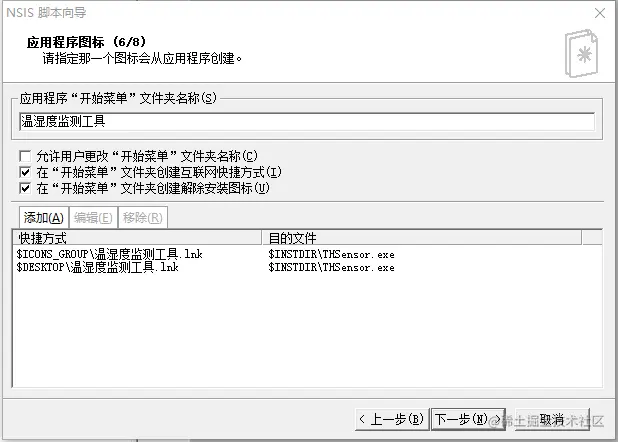Uncheck the create Internet shortcut option

[x=25, y=172]
